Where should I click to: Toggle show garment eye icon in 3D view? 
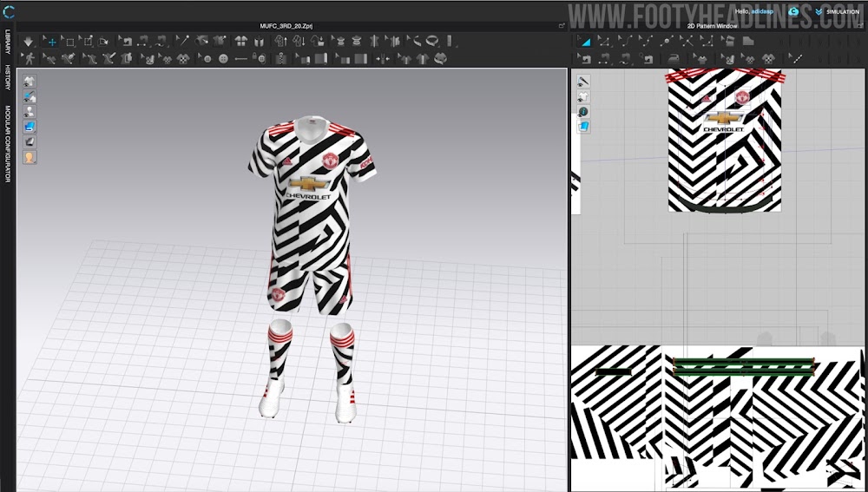click(30, 82)
